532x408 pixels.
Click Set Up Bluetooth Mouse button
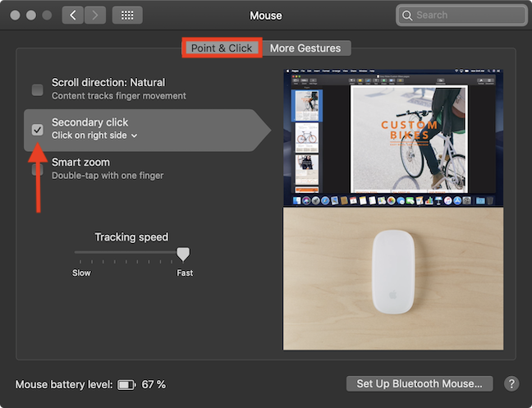[x=420, y=383]
